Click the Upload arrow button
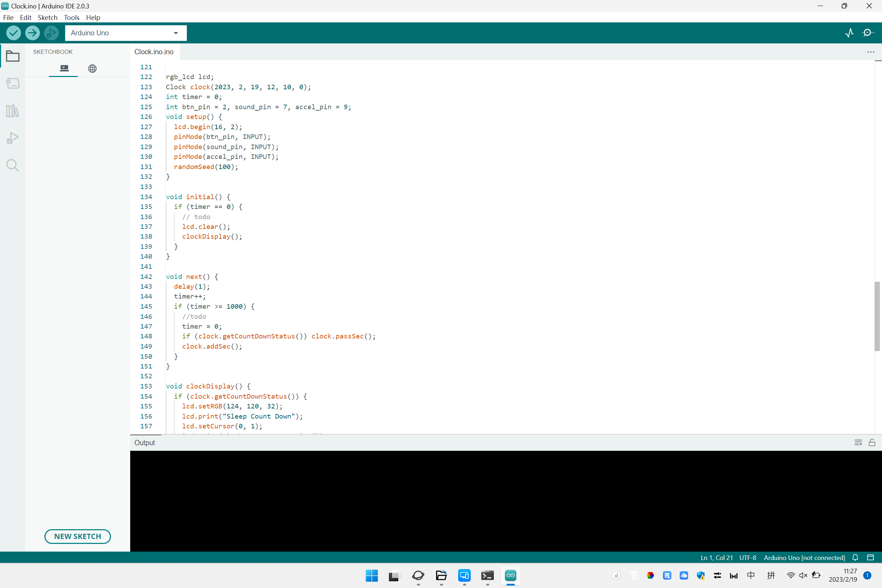The width and height of the screenshot is (882, 588). [32, 33]
